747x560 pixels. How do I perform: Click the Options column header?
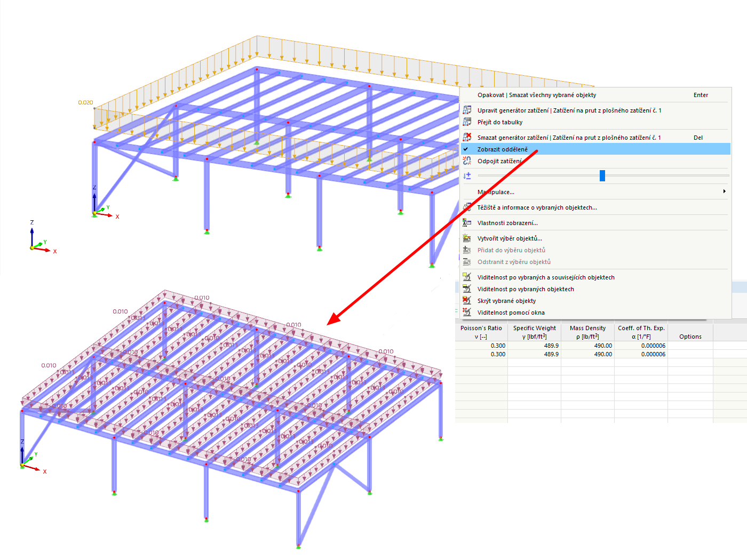click(690, 337)
